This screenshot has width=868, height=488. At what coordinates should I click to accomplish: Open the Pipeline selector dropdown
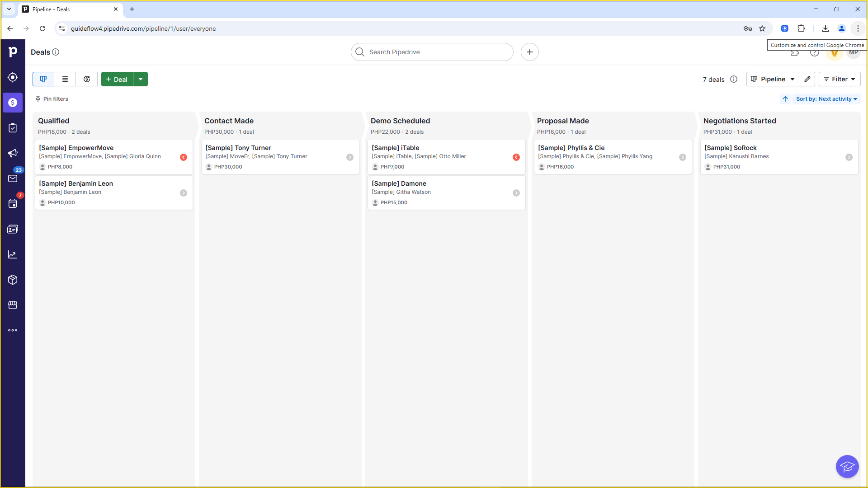[773, 79]
